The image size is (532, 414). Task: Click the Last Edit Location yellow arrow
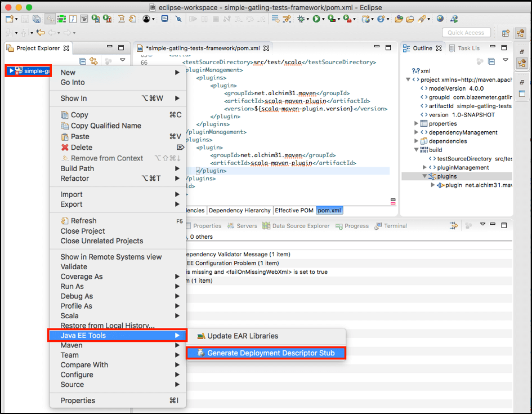click(x=41, y=33)
